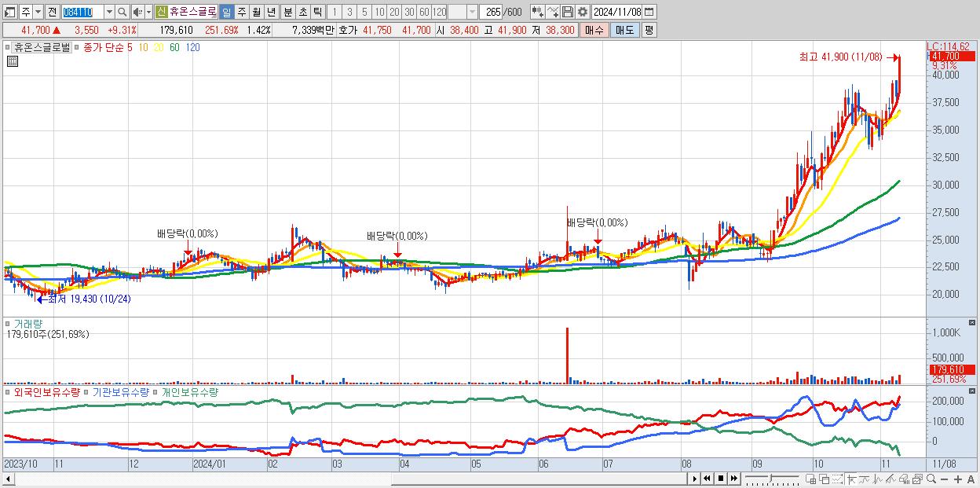Save chart with the floppy disk icon

pos(568,12)
